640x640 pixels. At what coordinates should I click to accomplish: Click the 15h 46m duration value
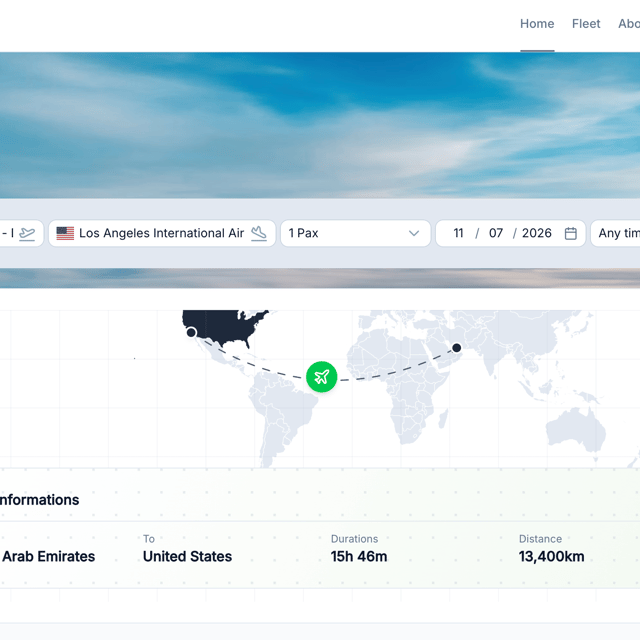pyautogui.click(x=359, y=556)
